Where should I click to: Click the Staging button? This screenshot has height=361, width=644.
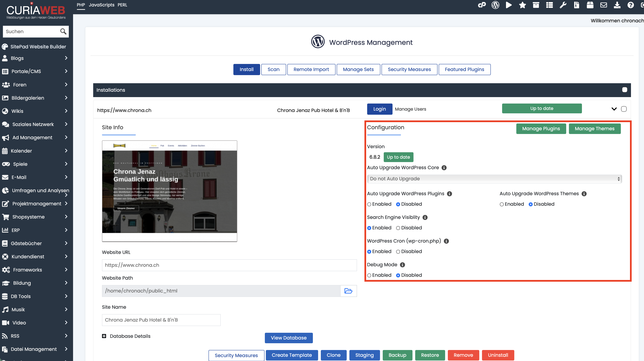coord(364,355)
